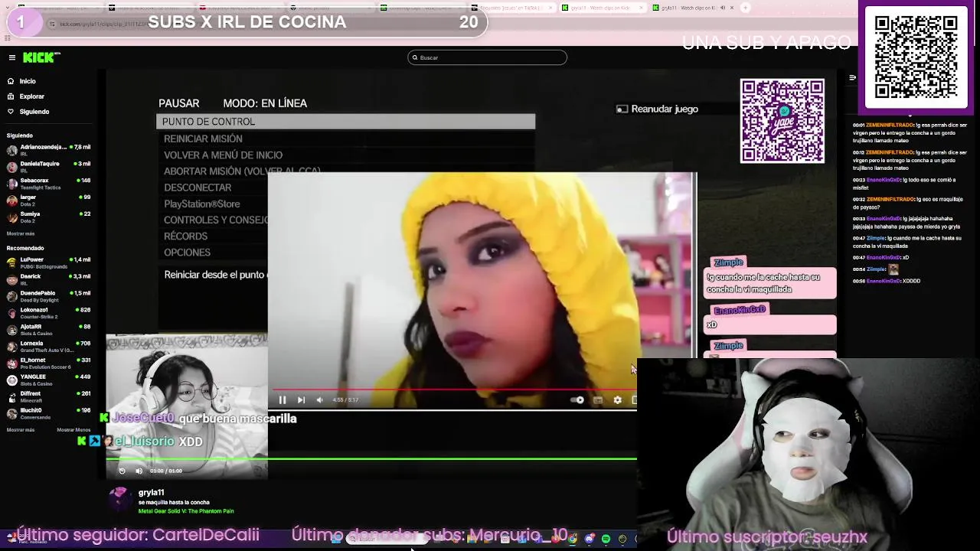Open Diffrent Minecraft channel
The image size is (980, 551).
point(49,396)
